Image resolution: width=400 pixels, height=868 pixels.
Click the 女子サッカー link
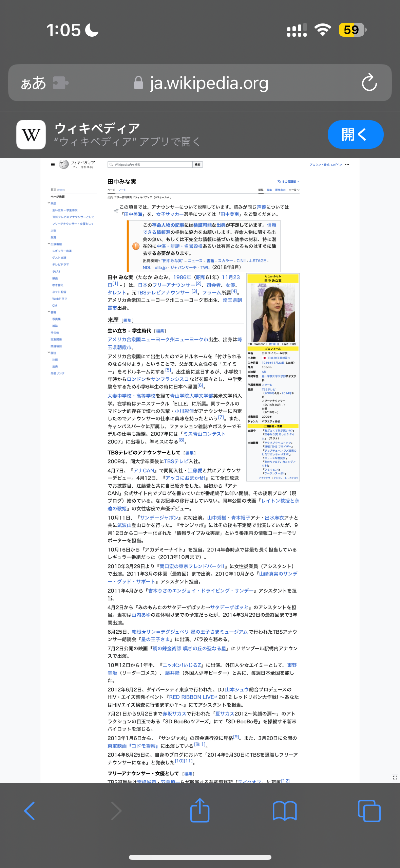coord(170,214)
